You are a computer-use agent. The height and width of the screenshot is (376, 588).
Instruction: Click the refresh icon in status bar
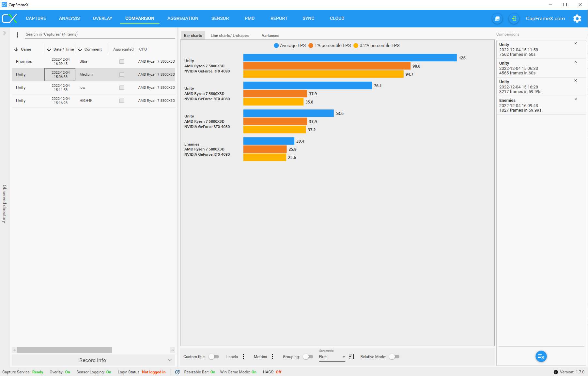point(178,372)
